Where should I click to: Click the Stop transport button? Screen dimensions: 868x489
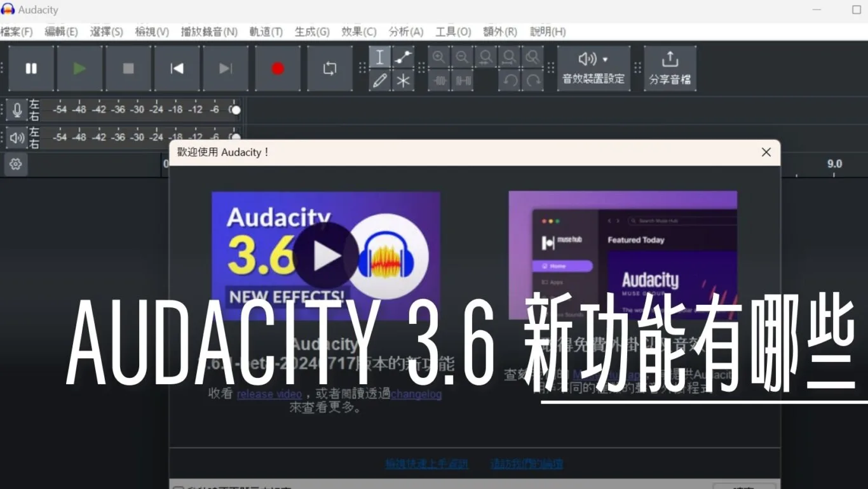point(128,69)
